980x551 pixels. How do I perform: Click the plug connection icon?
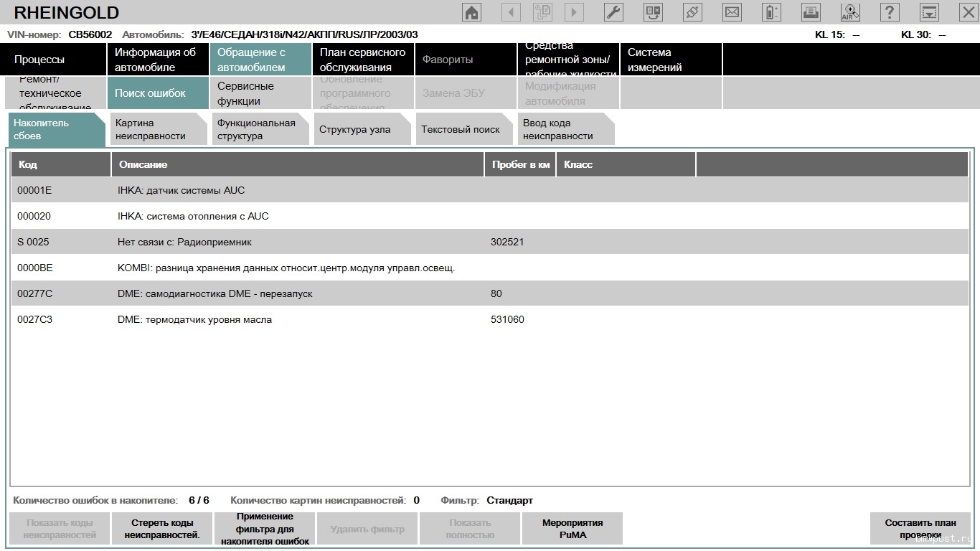[x=692, y=12]
